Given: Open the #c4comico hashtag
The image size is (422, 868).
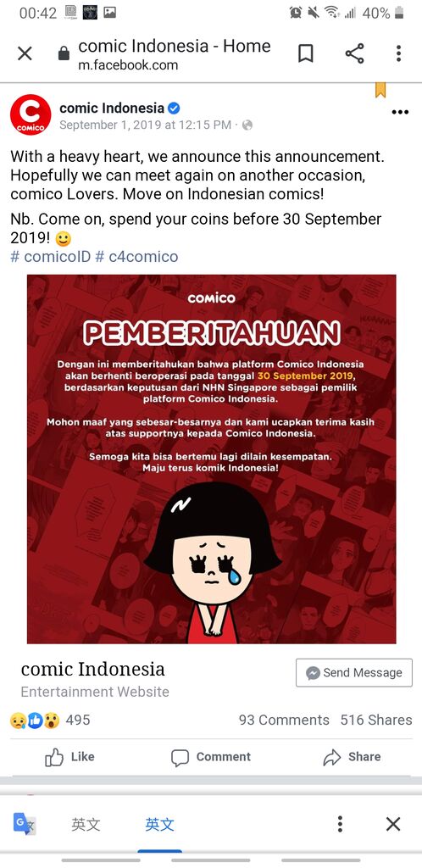Looking at the screenshot, I should pyautogui.click(x=136, y=257).
